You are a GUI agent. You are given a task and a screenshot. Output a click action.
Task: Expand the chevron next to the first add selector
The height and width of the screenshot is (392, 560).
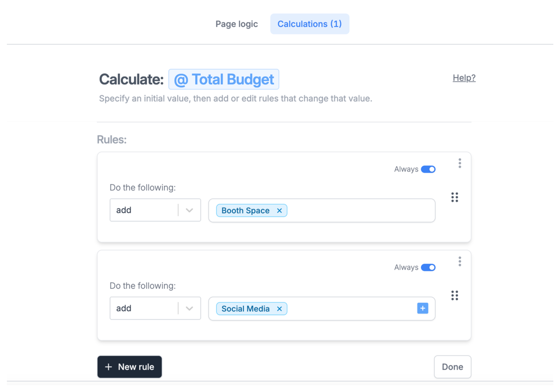[189, 210]
